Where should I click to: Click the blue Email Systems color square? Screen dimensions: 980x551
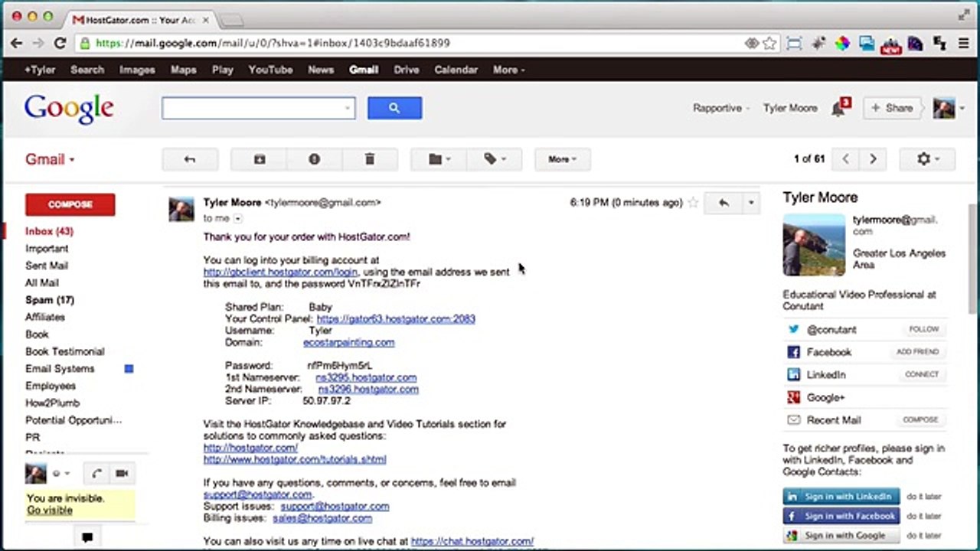point(129,369)
